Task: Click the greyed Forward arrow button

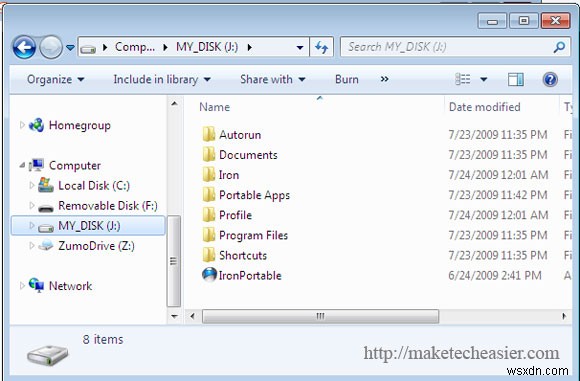Action: [51, 47]
